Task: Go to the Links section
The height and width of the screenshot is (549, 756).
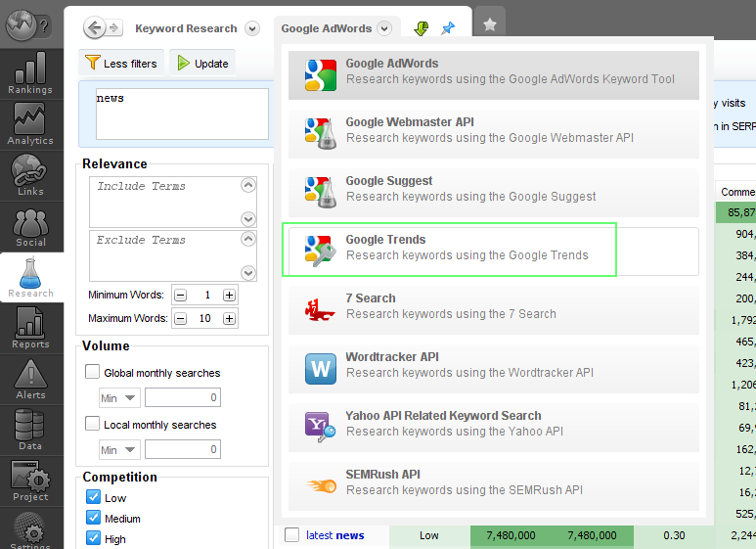Action: [30, 175]
